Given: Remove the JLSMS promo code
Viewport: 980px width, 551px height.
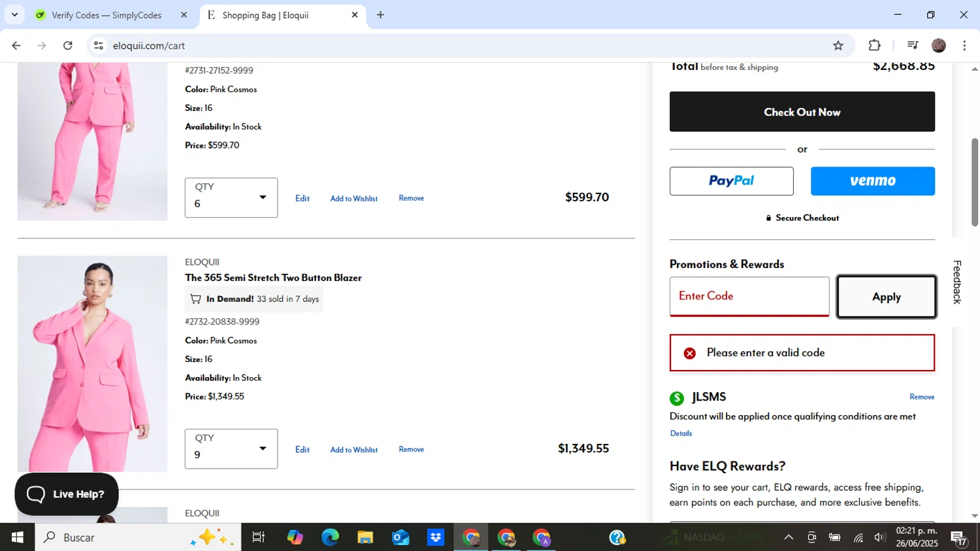Looking at the screenshot, I should [x=922, y=397].
